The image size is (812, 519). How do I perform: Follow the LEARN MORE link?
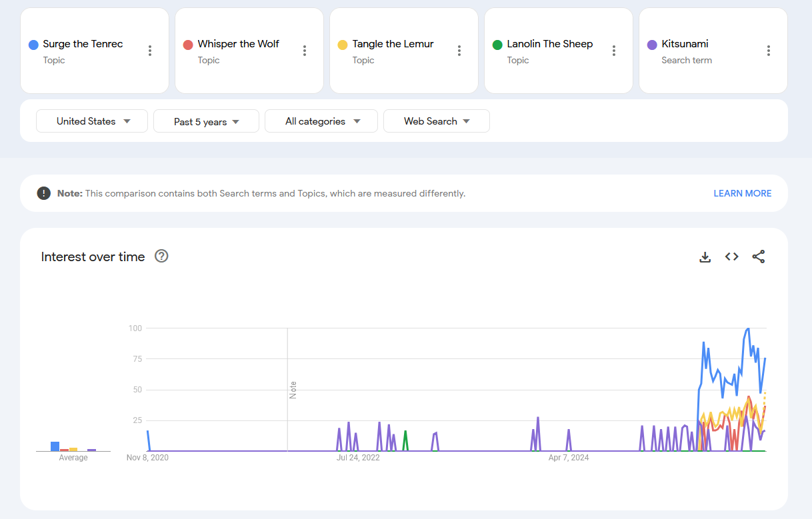742,193
